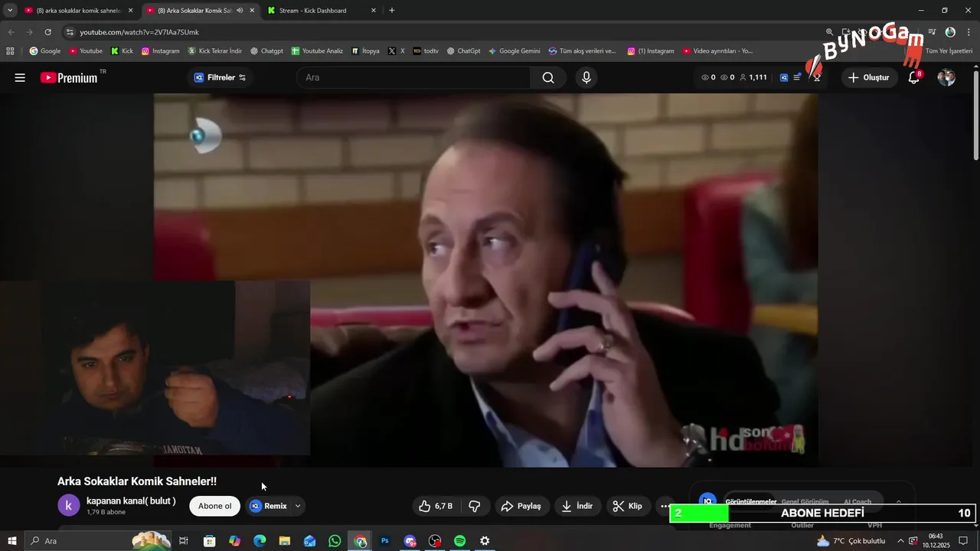Screen dimensions: 980x551
Task: Open the weather widget 7°C Çok bulutlu
Action: coord(851,541)
